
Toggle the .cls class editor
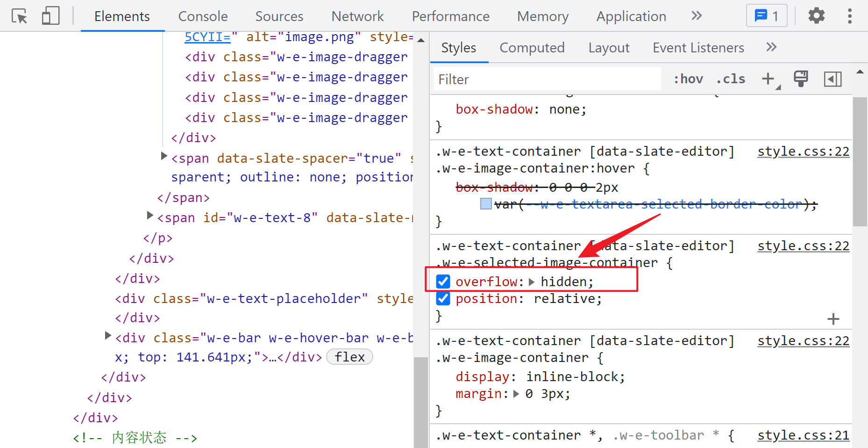731,79
